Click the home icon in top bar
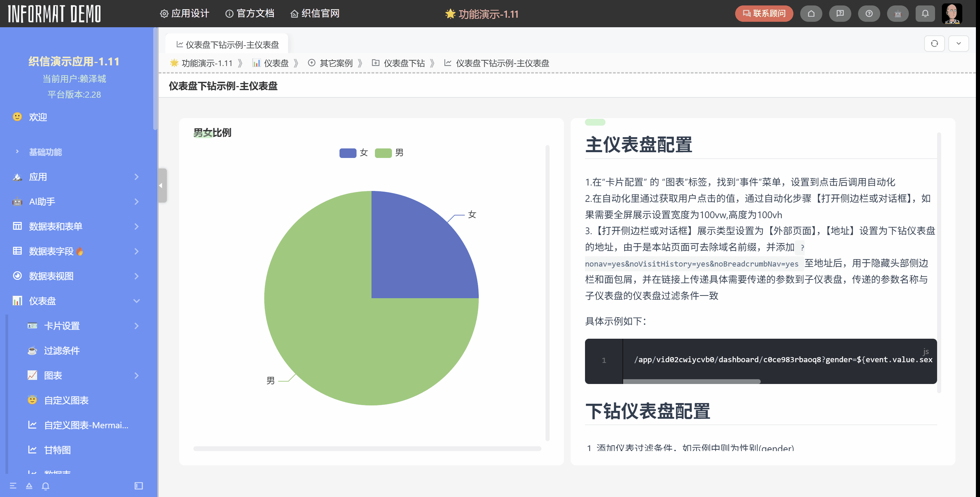Screen dimensions: 980x497 click(811, 14)
